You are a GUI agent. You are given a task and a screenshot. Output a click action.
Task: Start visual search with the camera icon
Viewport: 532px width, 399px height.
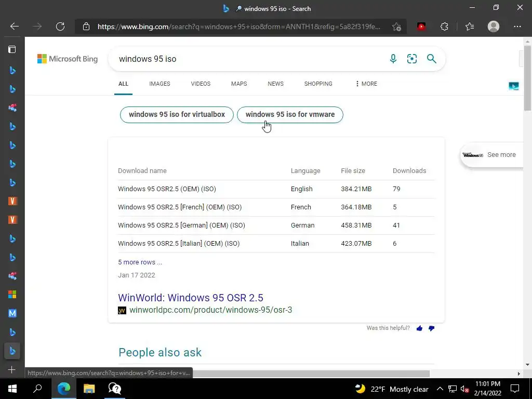coord(412,59)
